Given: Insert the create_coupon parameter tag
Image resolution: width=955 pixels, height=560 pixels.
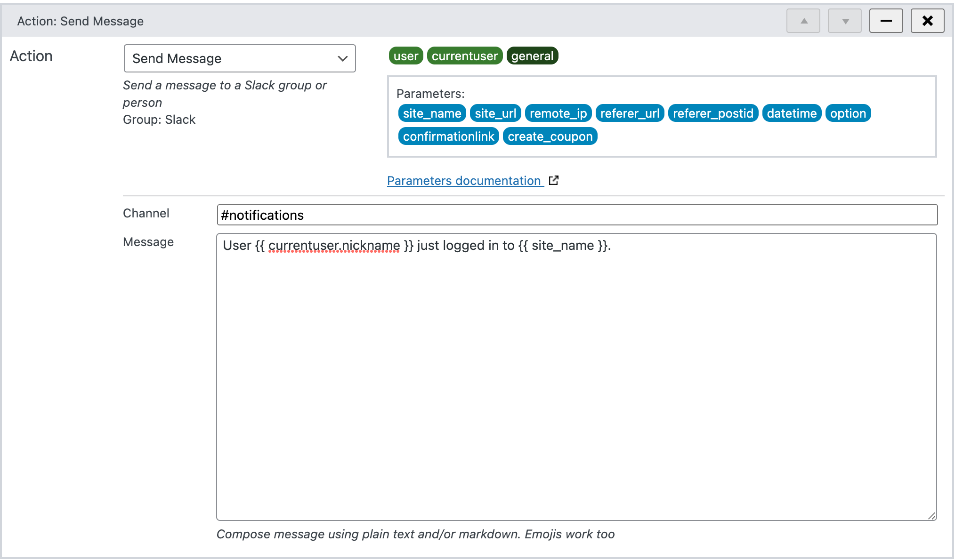Looking at the screenshot, I should tap(550, 136).
